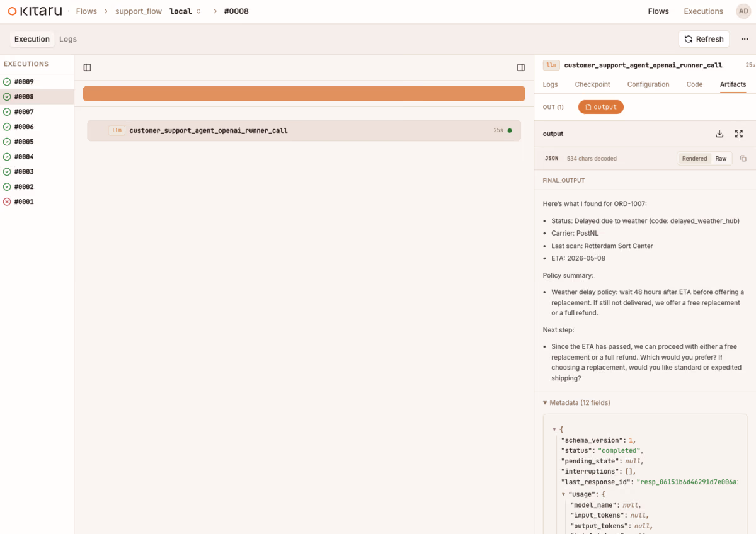Screen dimensions: 756x534
Task: Click the failed status icon of #0001
Action: [7, 202]
